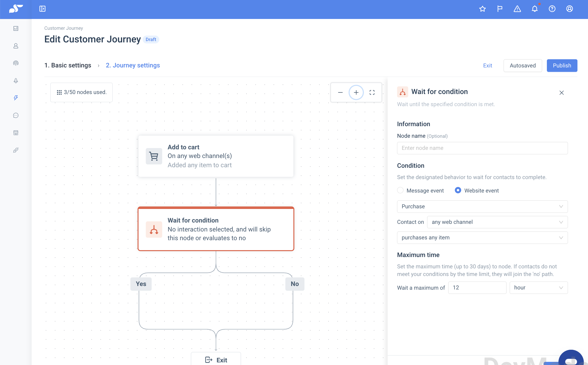Image resolution: width=588 pixels, height=365 pixels.
Task: Select the Wait for condition node
Action: click(x=216, y=229)
